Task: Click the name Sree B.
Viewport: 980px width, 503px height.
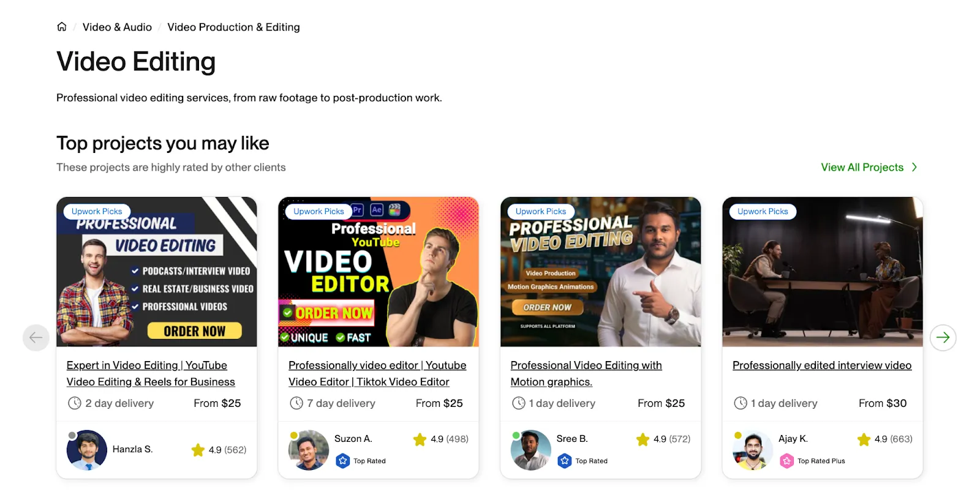Action: coord(572,439)
